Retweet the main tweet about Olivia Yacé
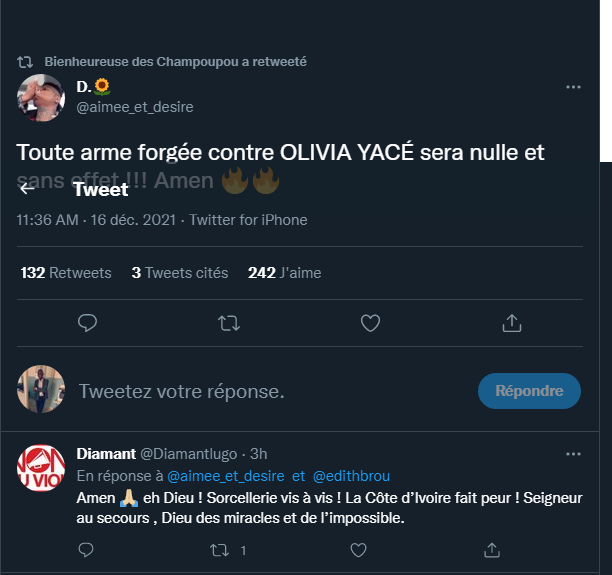The image size is (612, 575). 229,323
